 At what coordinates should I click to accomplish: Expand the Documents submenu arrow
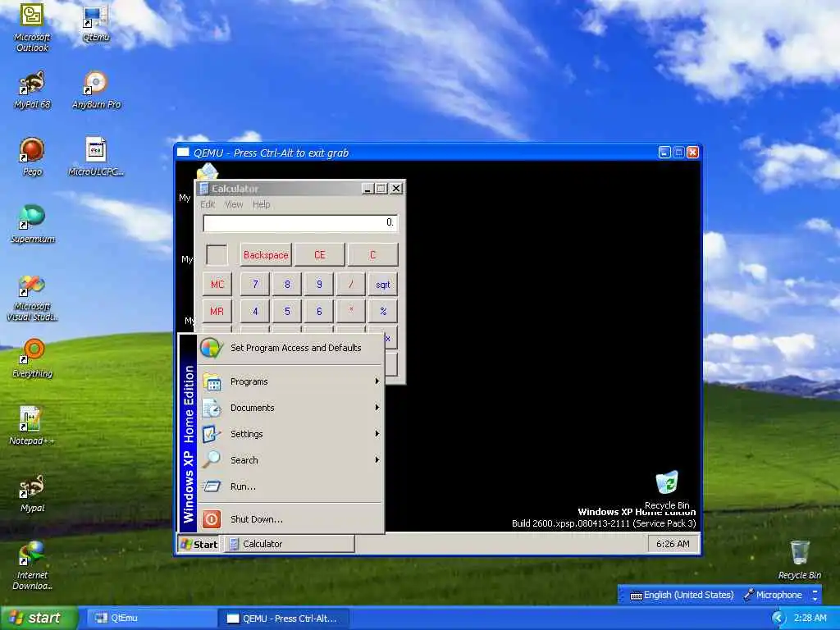[377, 408]
